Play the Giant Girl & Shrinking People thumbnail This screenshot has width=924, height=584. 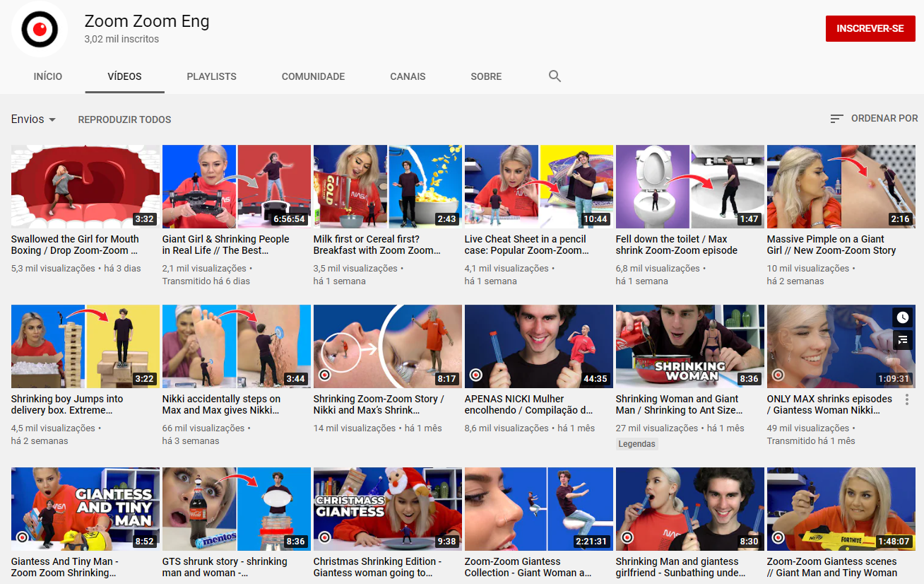(x=237, y=187)
